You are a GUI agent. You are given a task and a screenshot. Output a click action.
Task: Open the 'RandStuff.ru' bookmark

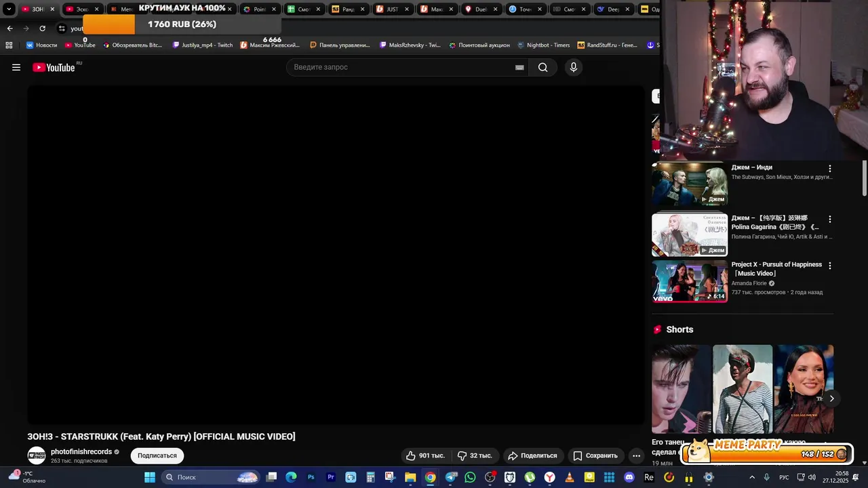(607, 45)
